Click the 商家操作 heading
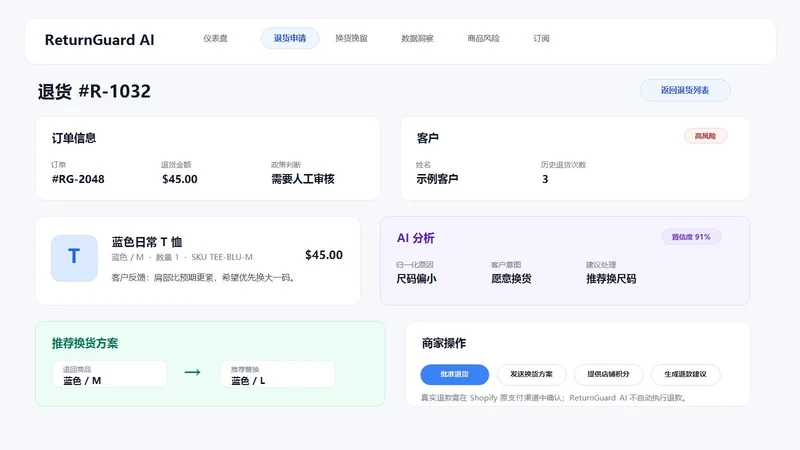800x450 pixels. coord(444,343)
